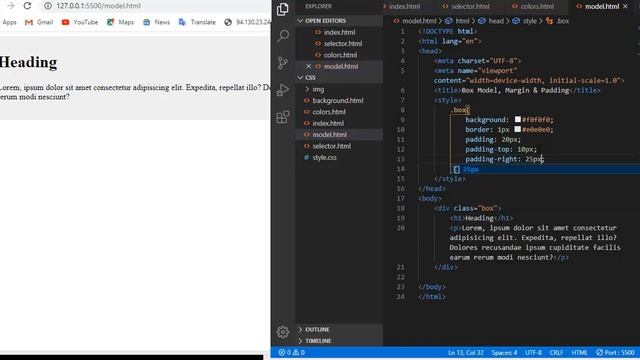Click the #f0f0f0 color swatch
Screen dimensions: 640x360
click(x=518, y=119)
